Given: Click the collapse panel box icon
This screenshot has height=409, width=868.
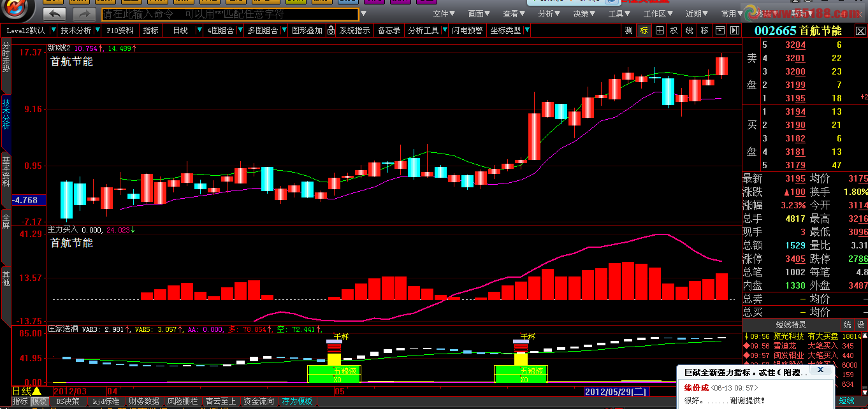Looking at the screenshot, I should click(x=720, y=30).
